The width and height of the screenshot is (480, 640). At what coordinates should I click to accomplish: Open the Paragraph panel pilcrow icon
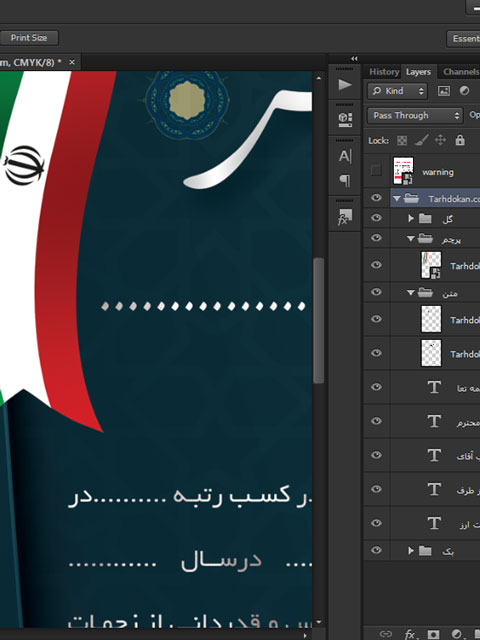(345, 180)
